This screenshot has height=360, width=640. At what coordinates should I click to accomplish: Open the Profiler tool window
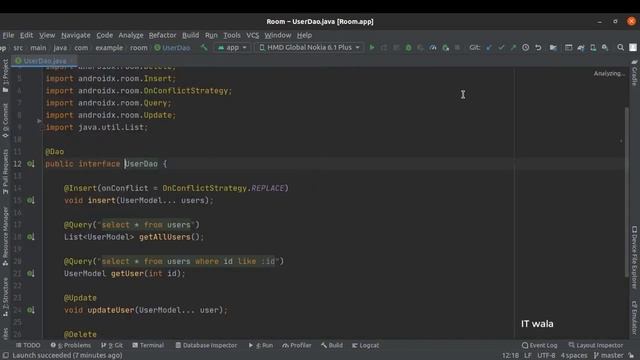(297, 345)
